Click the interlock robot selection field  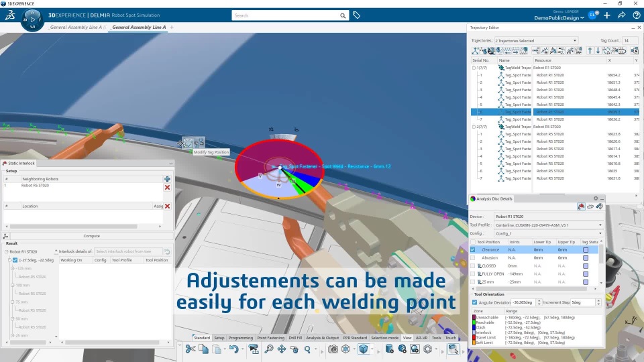click(x=128, y=251)
